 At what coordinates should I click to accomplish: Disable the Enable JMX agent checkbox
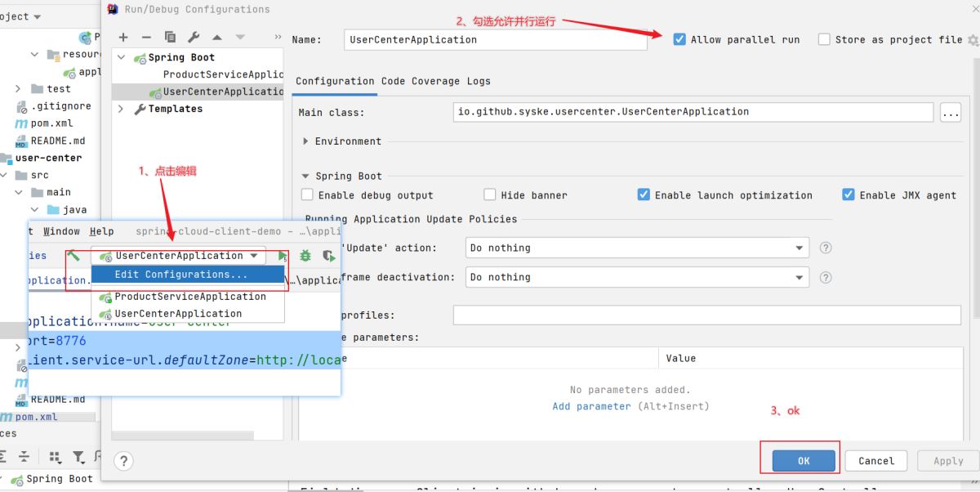[849, 195]
